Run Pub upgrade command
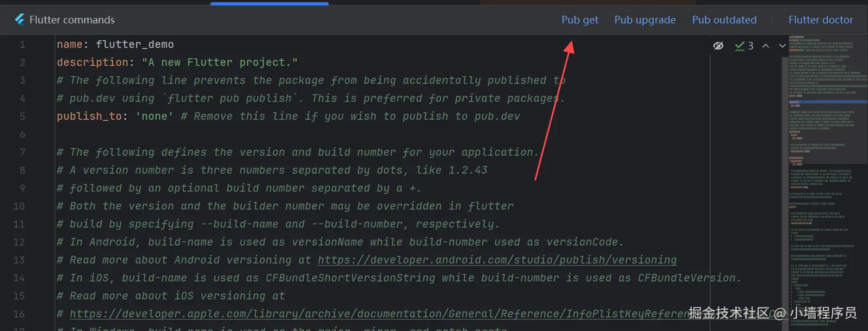This screenshot has height=331, width=868. click(645, 20)
